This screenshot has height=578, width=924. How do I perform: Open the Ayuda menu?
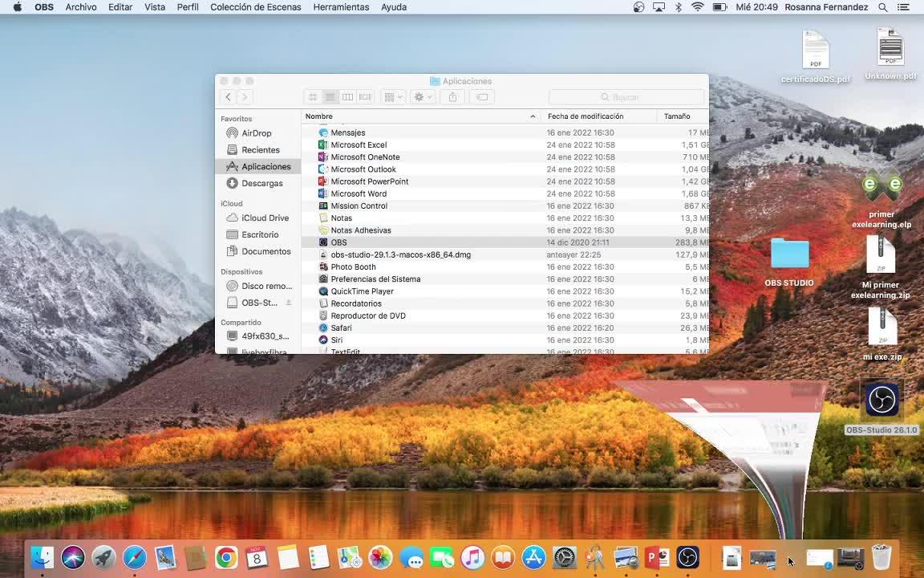[394, 7]
